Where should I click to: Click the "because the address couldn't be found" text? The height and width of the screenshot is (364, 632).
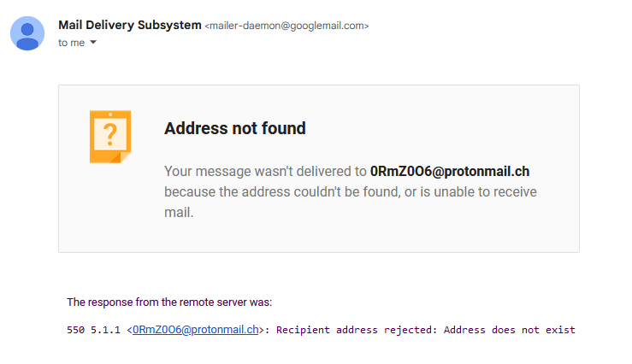tap(282, 192)
